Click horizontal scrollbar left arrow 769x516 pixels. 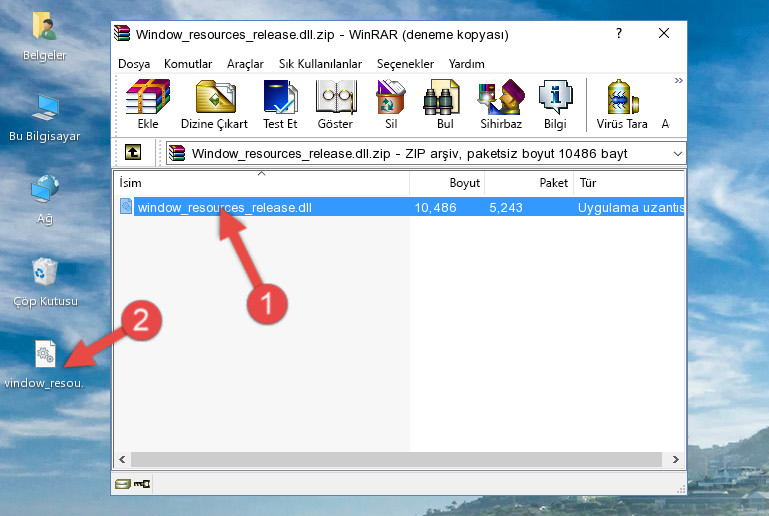coord(123,460)
